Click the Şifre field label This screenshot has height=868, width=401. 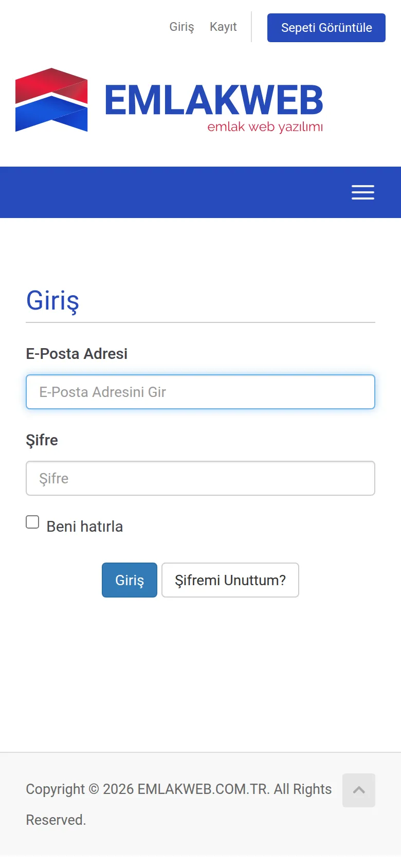click(x=42, y=440)
